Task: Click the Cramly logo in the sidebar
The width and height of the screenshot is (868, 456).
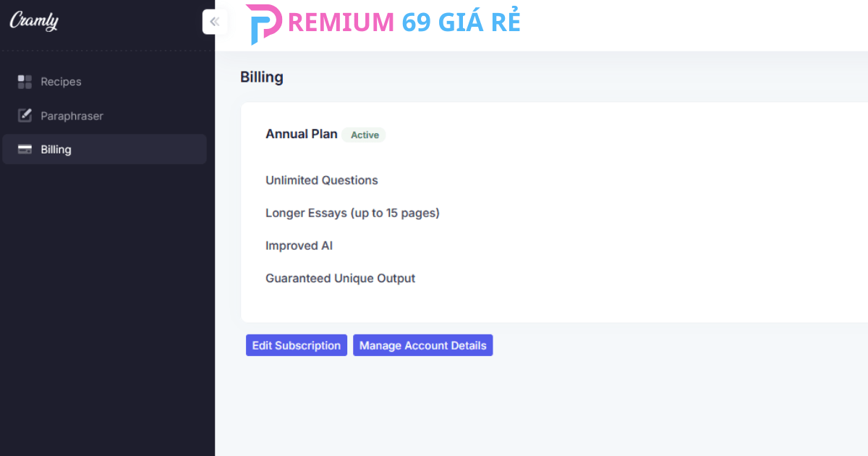Action: (34, 21)
